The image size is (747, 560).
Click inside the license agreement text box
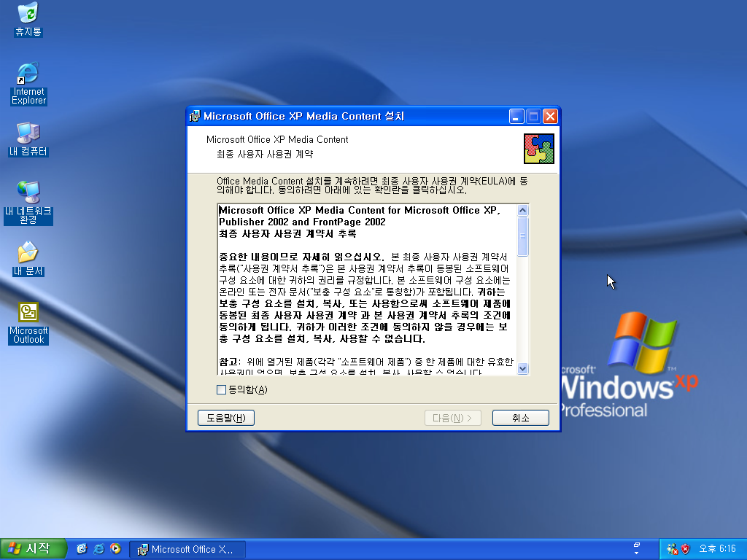pyautogui.click(x=368, y=289)
